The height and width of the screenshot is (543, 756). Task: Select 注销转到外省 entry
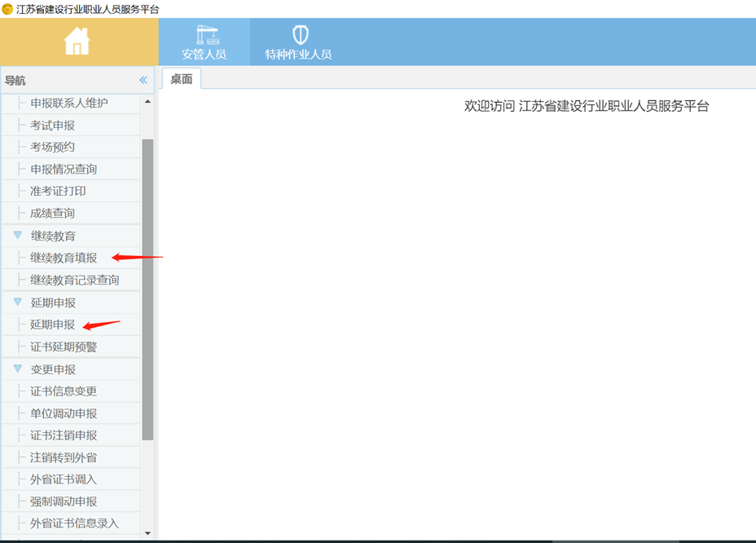pos(64,457)
